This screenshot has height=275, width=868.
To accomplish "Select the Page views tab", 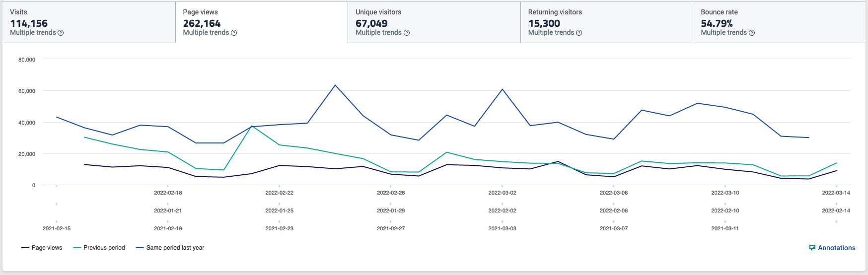I will 262,22.
